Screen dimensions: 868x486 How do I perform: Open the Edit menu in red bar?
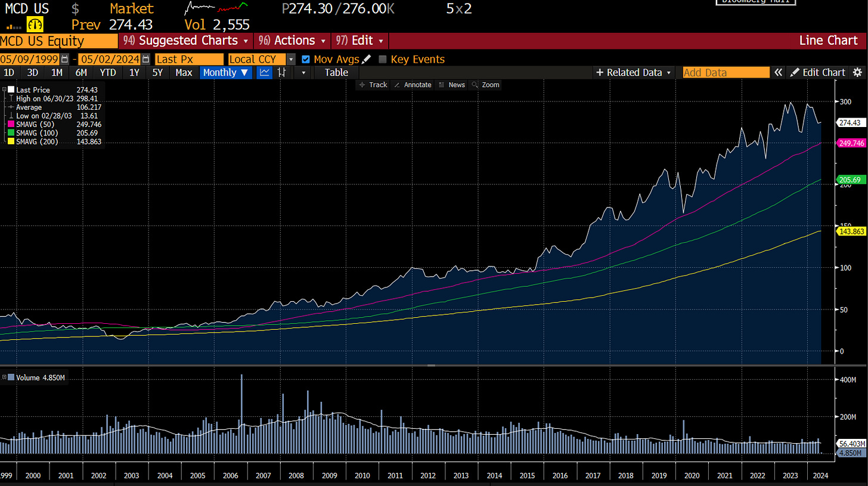(x=360, y=41)
